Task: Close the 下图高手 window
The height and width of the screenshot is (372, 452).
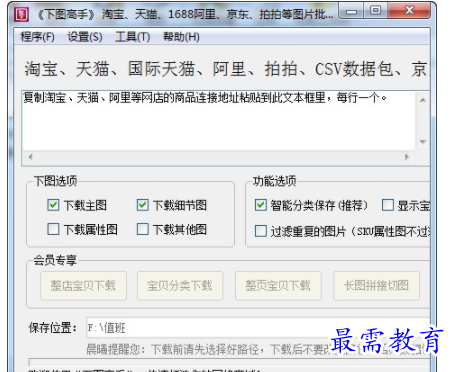Action: point(409,11)
